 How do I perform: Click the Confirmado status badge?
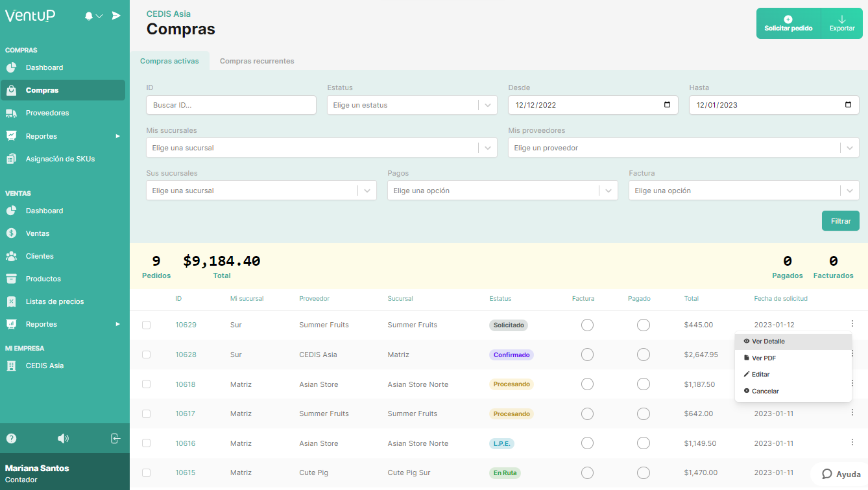[x=511, y=355]
